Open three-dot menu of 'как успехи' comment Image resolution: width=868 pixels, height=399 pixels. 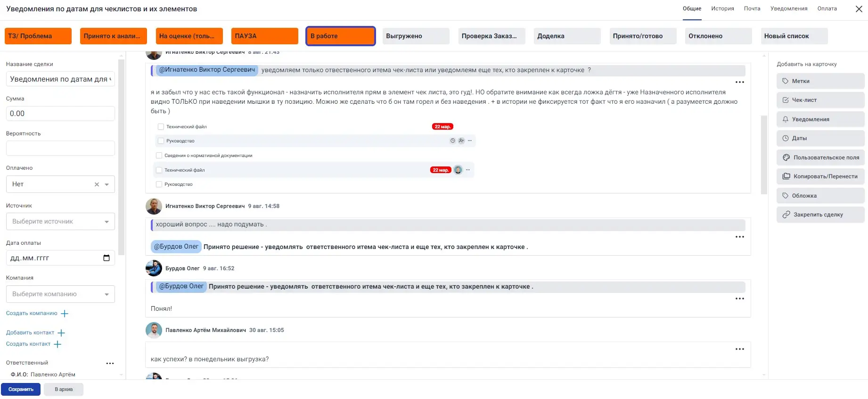point(739,349)
